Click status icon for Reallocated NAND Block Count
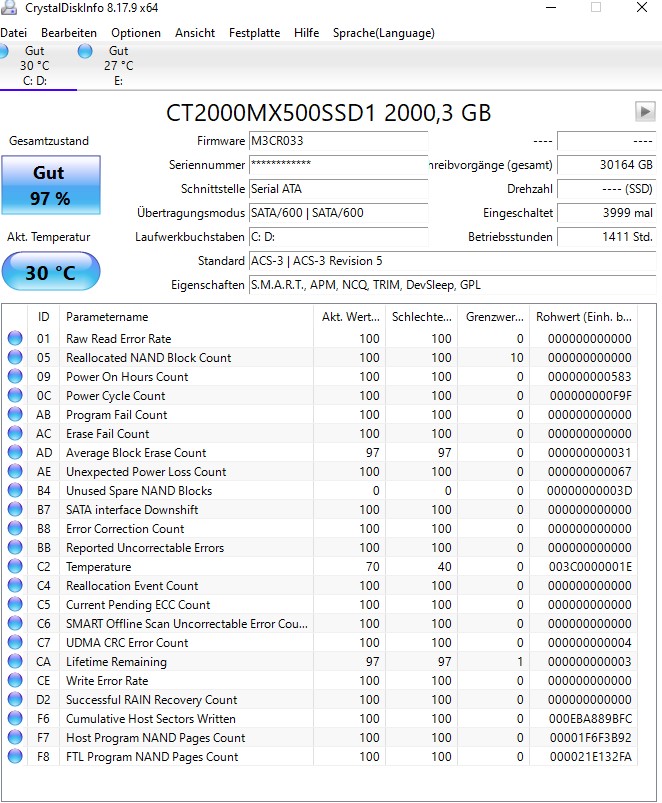This screenshot has height=803, width=662. click(15, 357)
